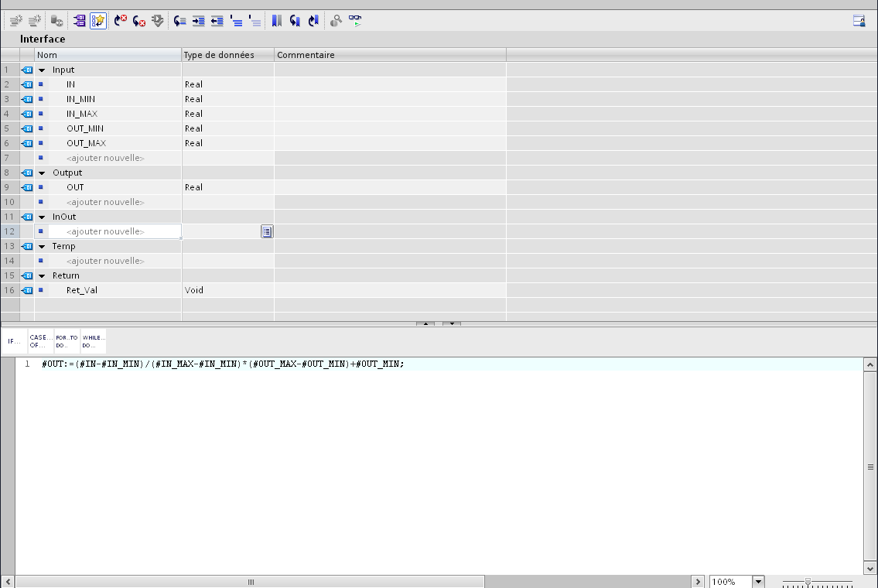Screen dimensions: 878x588
Task: Sort by the Nom column header
Action: click(x=108, y=55)
